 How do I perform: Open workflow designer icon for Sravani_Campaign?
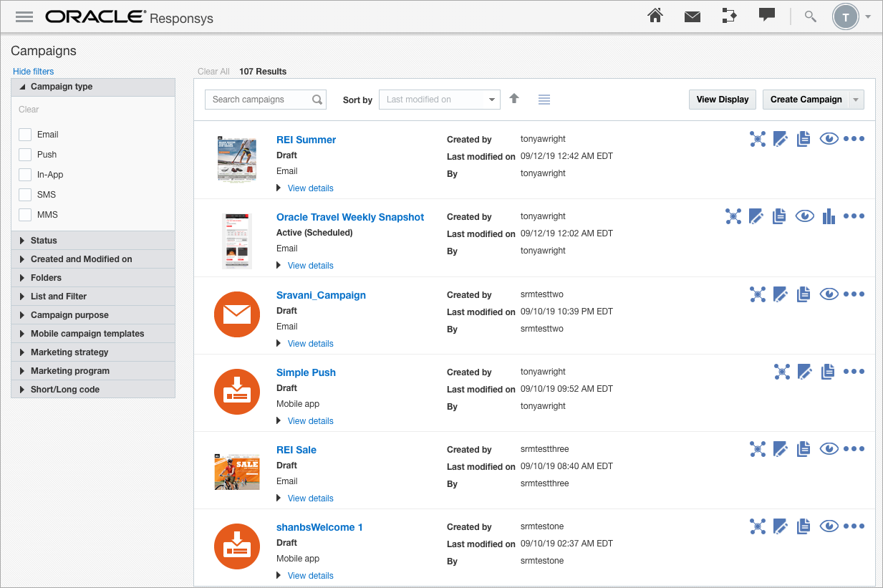(x=758, y=294)
